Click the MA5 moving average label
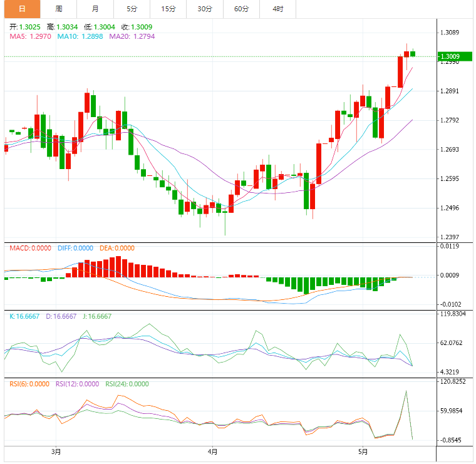 point(30,37)
